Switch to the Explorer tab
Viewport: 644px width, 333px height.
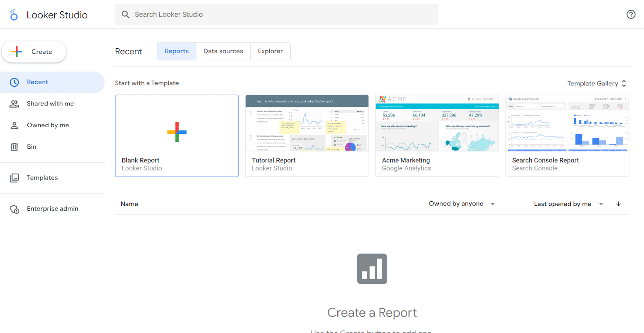tap(270, 52)
